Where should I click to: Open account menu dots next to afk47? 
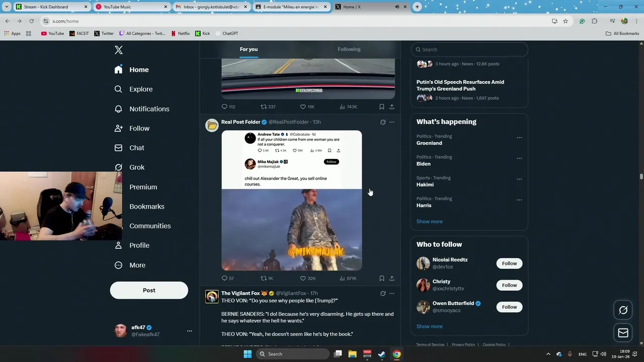click(190, 331)
